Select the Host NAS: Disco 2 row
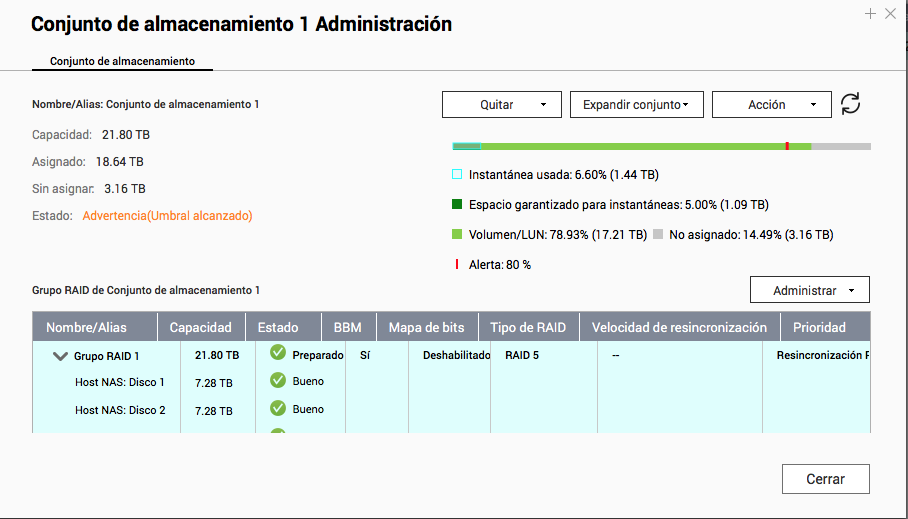908x519 pixels. (x=120, y=410)
